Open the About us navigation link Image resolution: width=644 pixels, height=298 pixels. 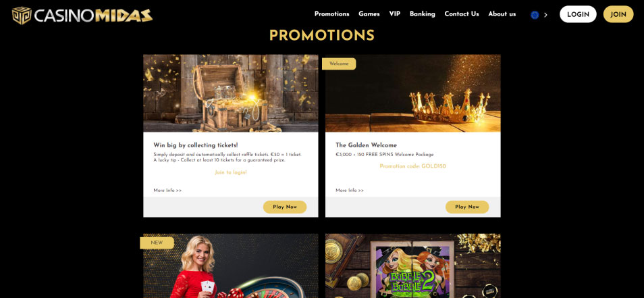[502, 14]
